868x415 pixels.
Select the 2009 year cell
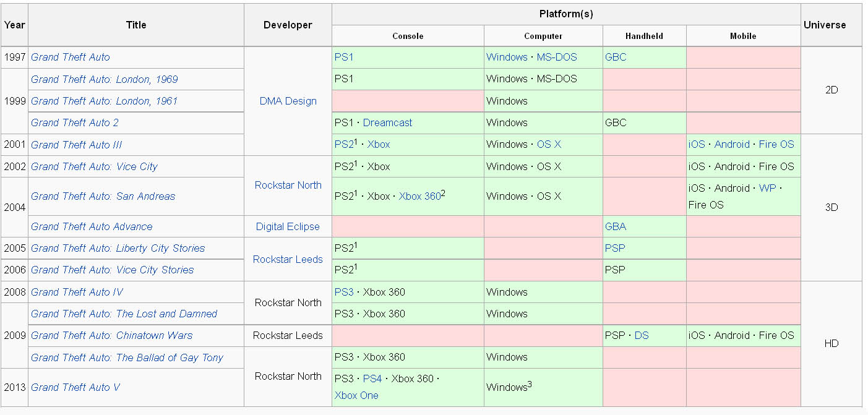point(15,335)
